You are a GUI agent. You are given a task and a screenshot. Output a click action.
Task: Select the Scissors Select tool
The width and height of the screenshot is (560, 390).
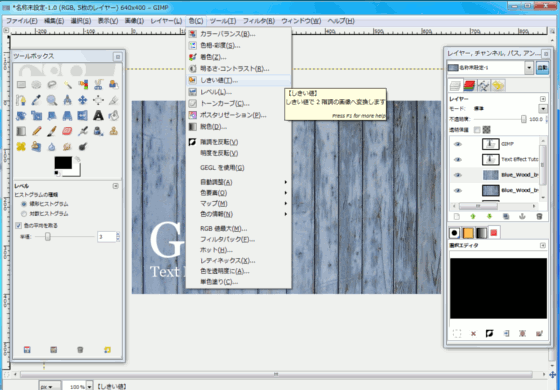(98, 85)
